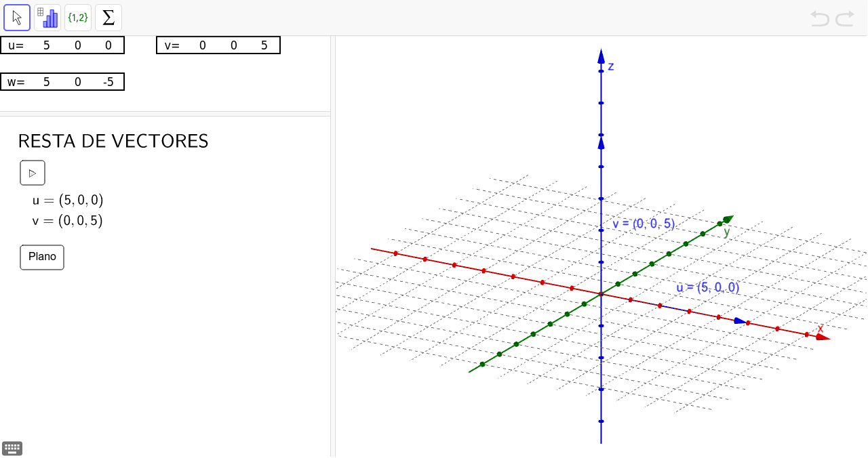Open the on-screen keyboard
This screenshot has height=458, width=868.
[x=12, y=448]
